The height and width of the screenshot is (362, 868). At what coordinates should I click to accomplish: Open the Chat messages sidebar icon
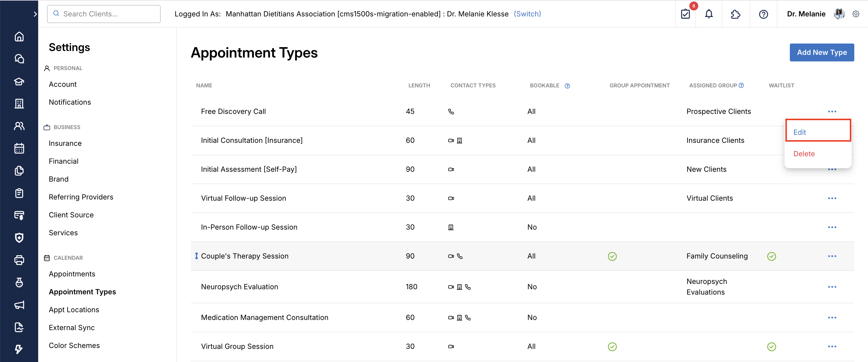pos(19,59)
